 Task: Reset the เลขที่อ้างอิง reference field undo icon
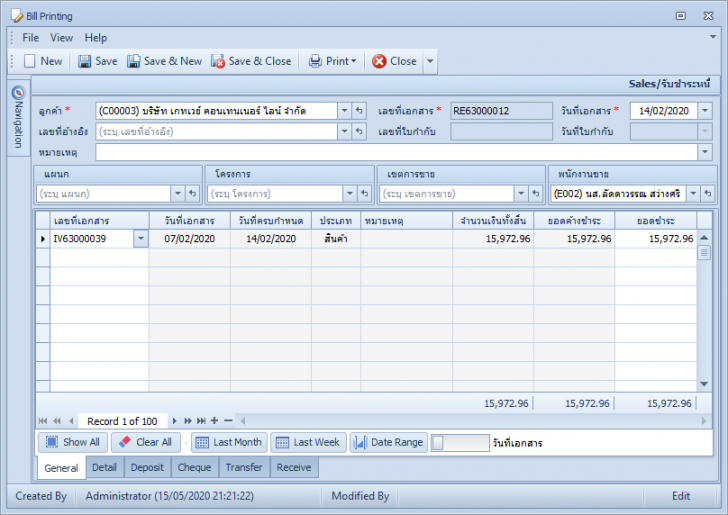click(359, 131)
